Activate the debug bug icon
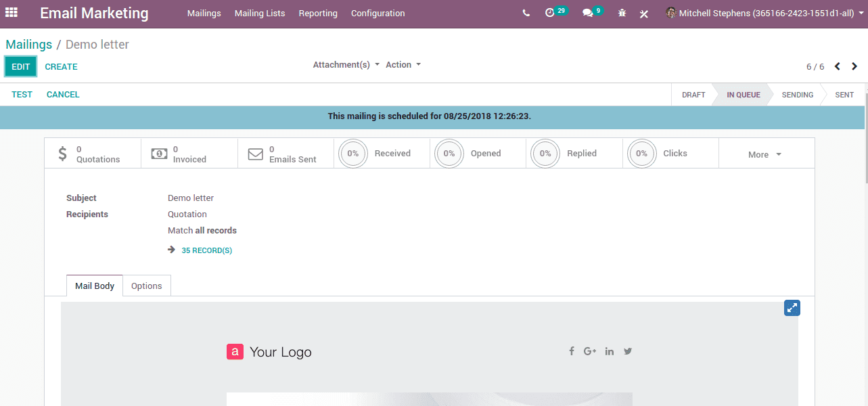This screenshot has height=406, width=868. tap(621, 13)
